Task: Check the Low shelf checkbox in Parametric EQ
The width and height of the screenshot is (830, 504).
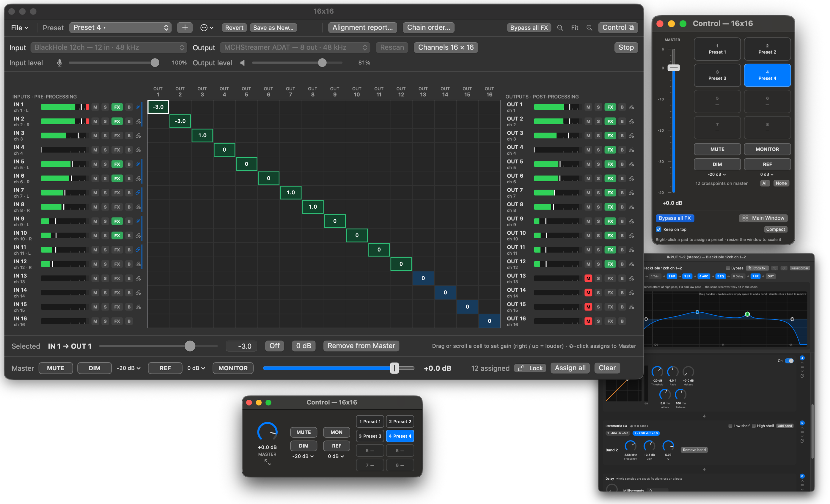Action: 730,426
